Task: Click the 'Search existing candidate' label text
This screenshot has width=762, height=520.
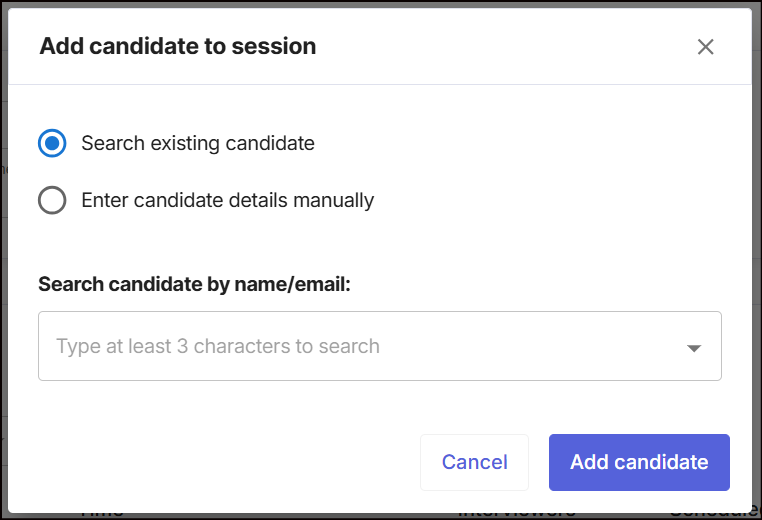Action: tap(198, 143)
